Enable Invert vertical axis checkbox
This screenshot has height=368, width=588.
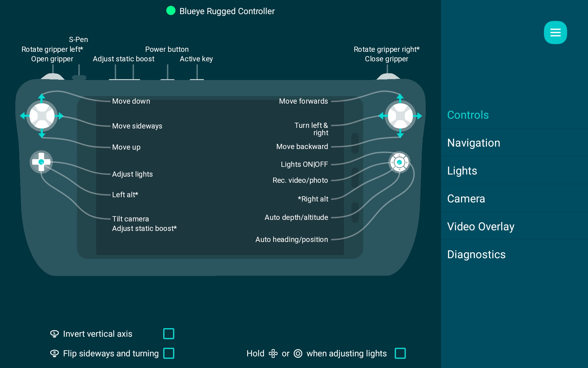(x=169, y=334)
